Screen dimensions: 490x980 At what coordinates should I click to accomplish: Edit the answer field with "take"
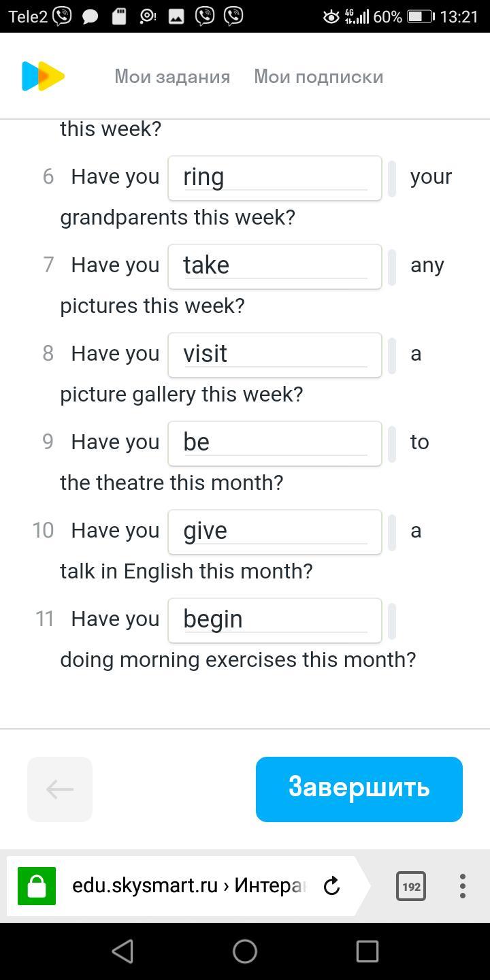point(275,267)
